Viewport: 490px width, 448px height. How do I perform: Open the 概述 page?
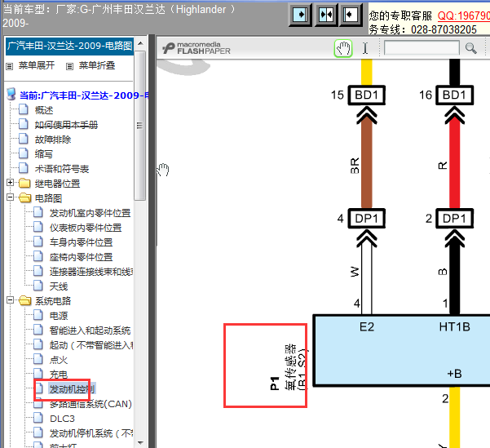[x=44, y=110]
